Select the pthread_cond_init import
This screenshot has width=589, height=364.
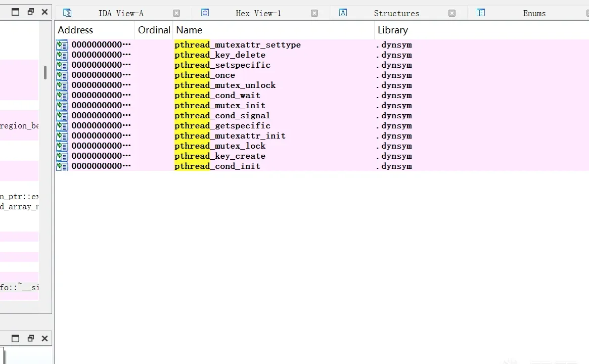[322, 166]
